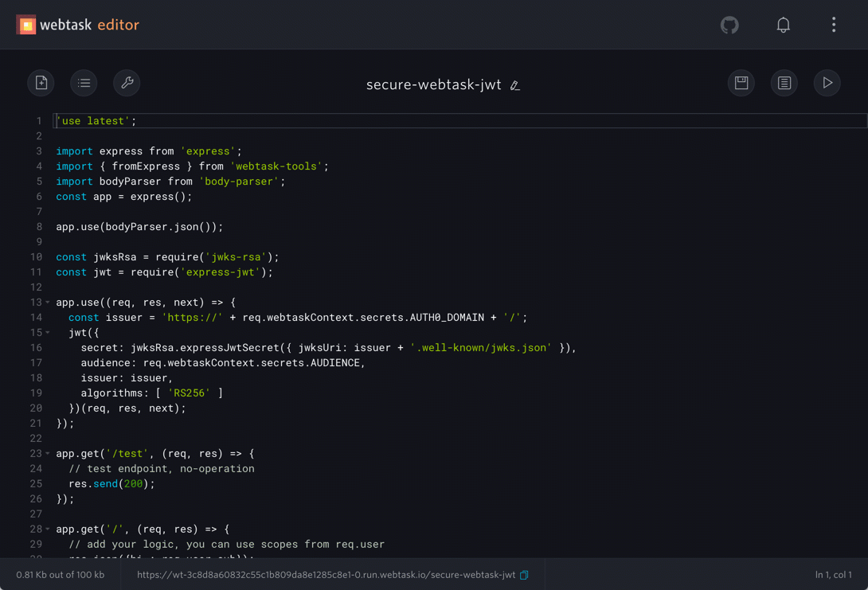Click line number 22 in the gutter

click(36, 439)
